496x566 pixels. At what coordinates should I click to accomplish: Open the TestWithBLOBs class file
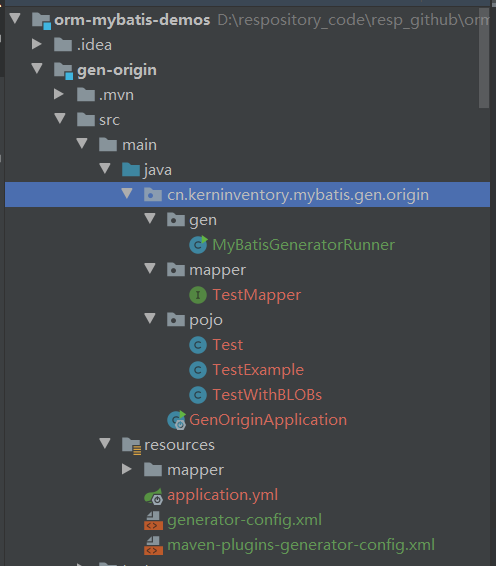tap(267, 395)
